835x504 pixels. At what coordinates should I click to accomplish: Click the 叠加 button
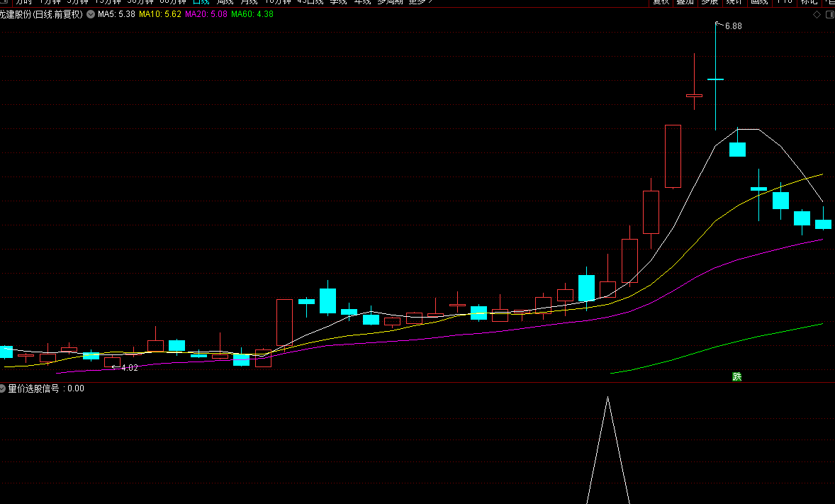(x=685, y=2)
